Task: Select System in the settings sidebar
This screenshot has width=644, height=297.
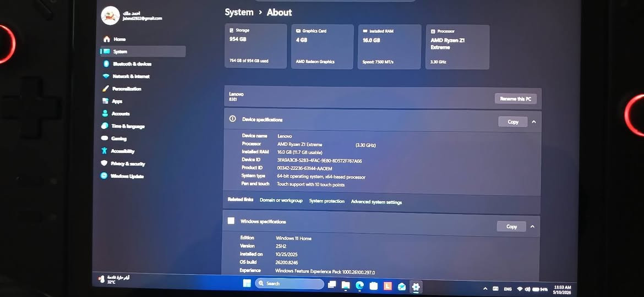Action: (x=143, y=51)
